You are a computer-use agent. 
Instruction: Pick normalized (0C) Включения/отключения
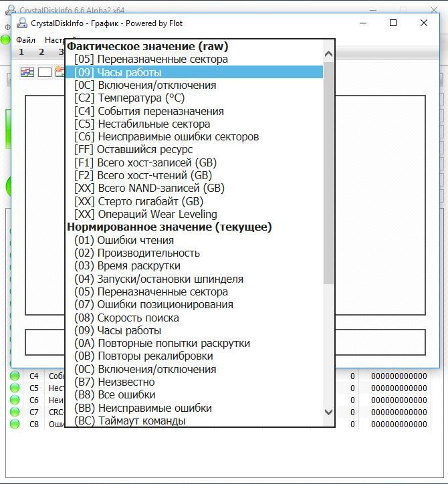(194, 369)
